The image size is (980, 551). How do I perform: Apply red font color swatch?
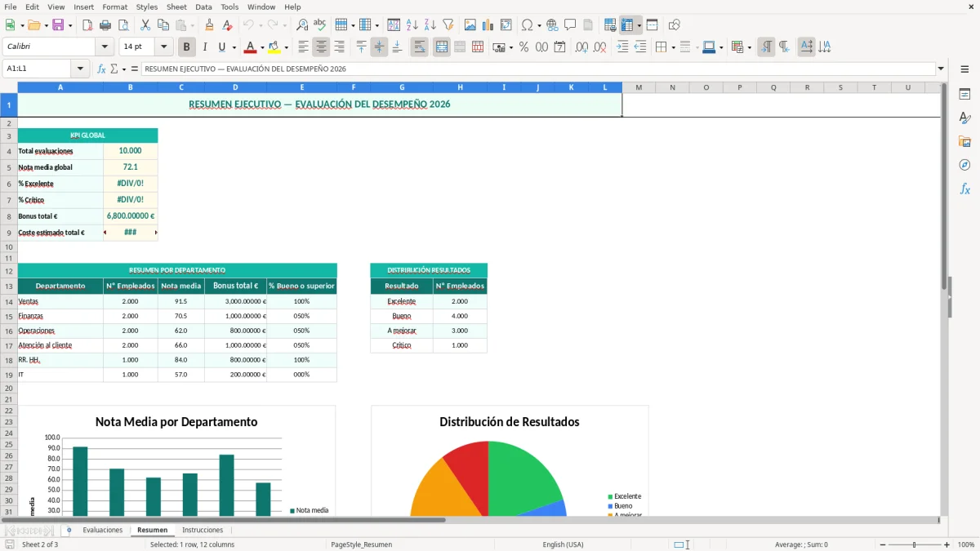coord(251,47)
